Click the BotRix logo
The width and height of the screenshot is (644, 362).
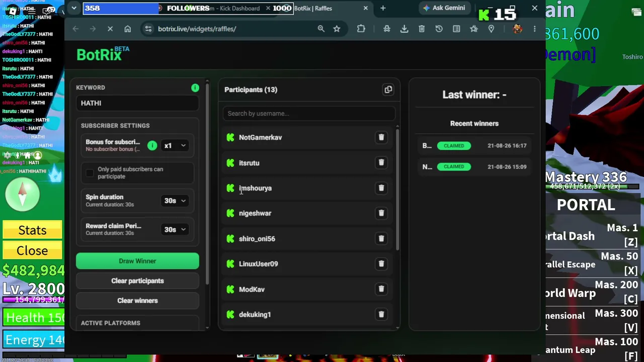click(x=103, y=54)
